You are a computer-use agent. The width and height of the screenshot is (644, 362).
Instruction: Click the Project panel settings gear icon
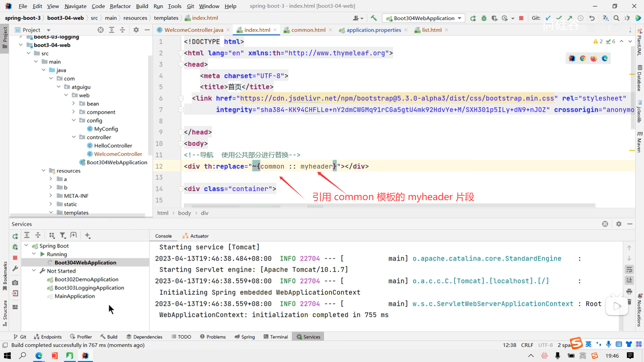[x=136, y=30]
